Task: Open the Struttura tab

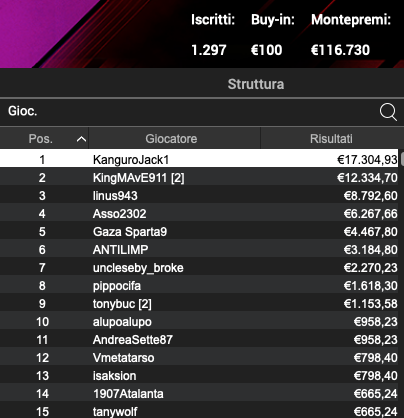Action: pyautogui.click(x=256, y=84)
